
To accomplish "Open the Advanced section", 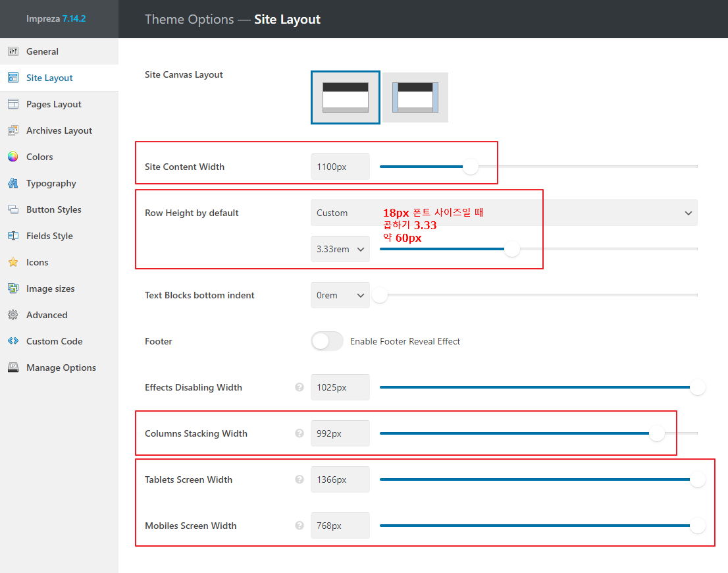I will coord(59,315).
